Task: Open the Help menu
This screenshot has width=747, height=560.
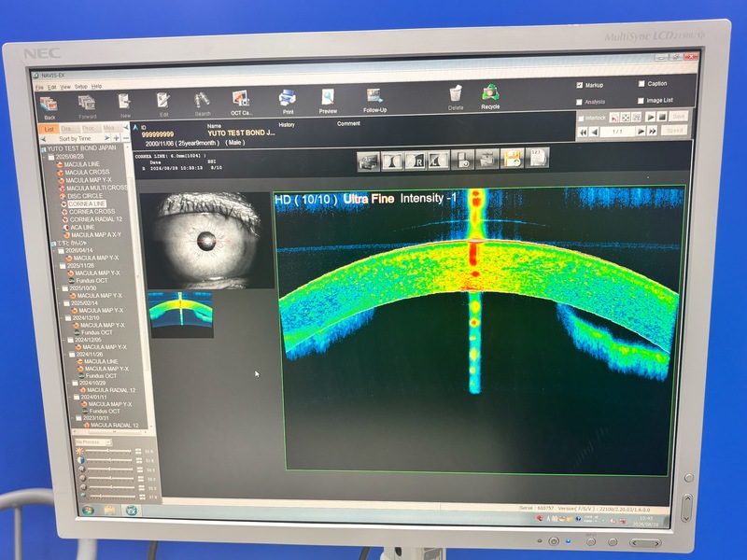Action: coord(96,86)
